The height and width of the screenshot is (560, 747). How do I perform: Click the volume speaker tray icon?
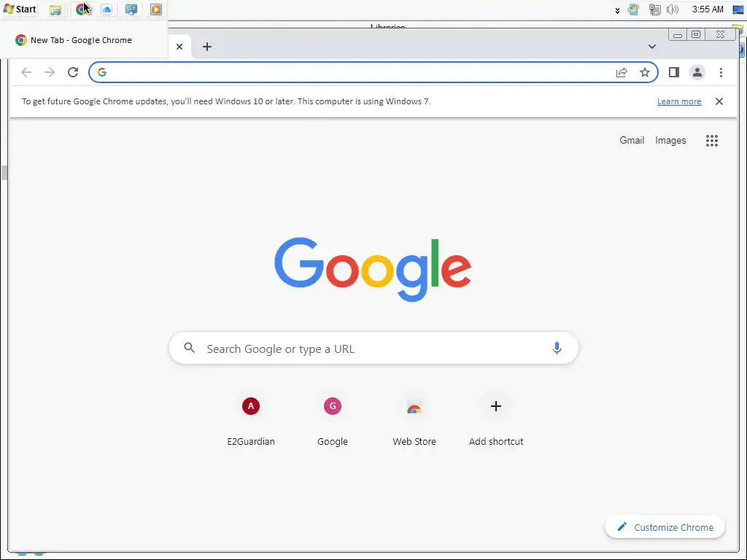(x=672, y=9)
